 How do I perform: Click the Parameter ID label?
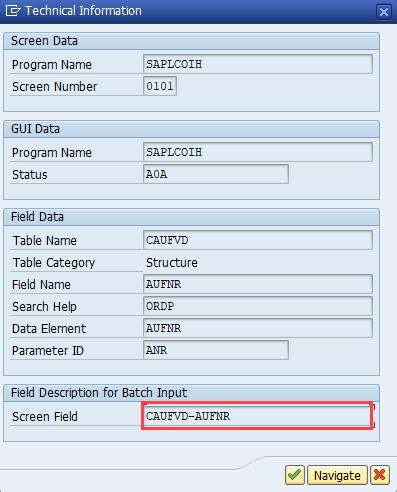tap(48, 351)
